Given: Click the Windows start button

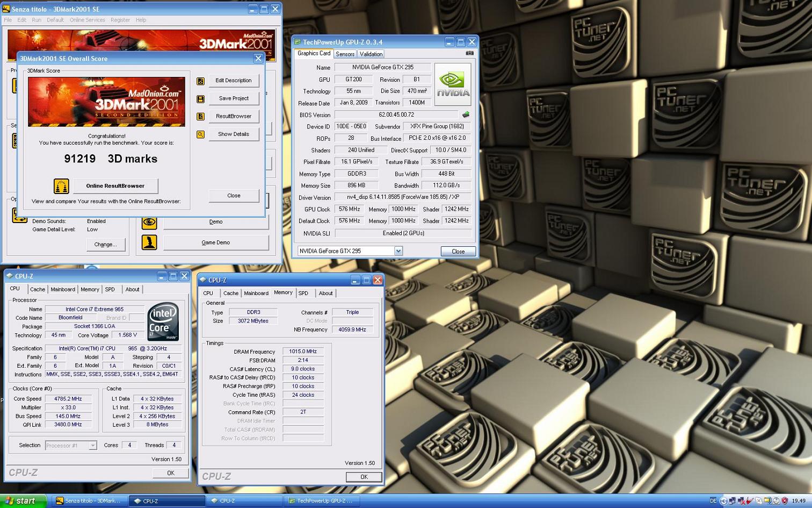Looking at the screenshot, I should [23, 501].
